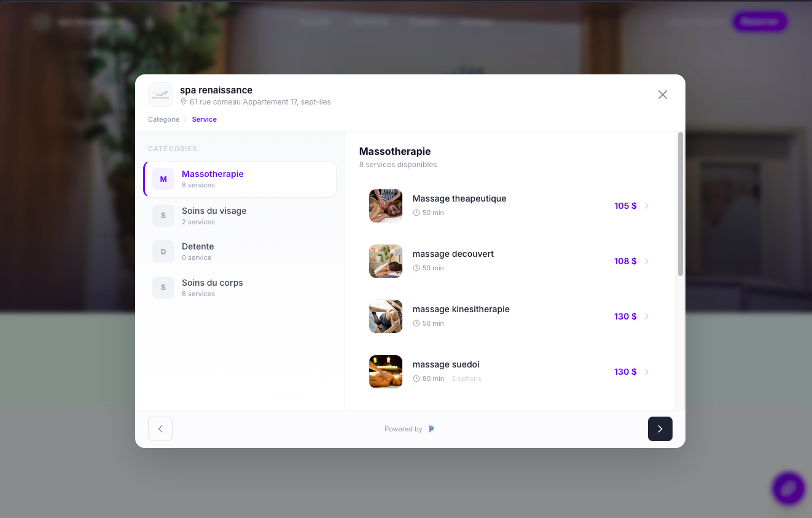This screenshot has height=518, width=812.
Task: Close the spa renaissance booking dialog
Action: pos(662,95)
